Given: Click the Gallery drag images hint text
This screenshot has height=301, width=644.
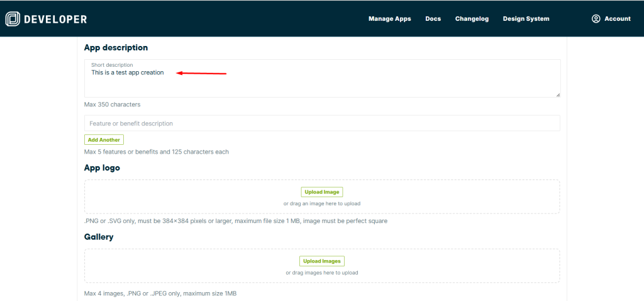Looking at the screenshot, I should click(322, 273).
